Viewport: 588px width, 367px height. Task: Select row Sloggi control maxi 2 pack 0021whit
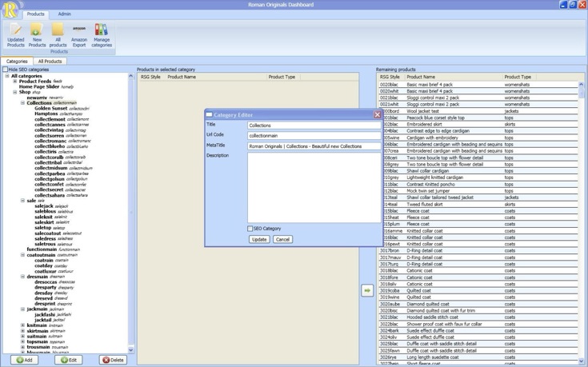tap(478, 104)
